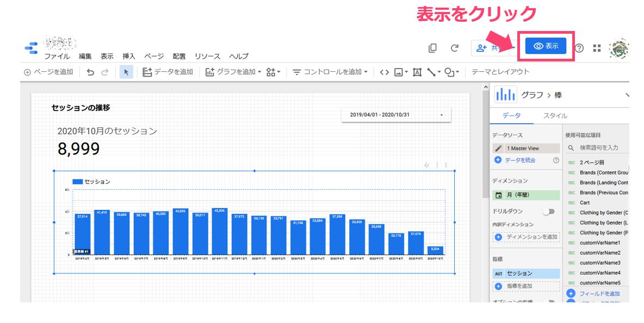Open the help question mark icon
The height and width of the screenshot is (323, 644).
pos(579,48)
